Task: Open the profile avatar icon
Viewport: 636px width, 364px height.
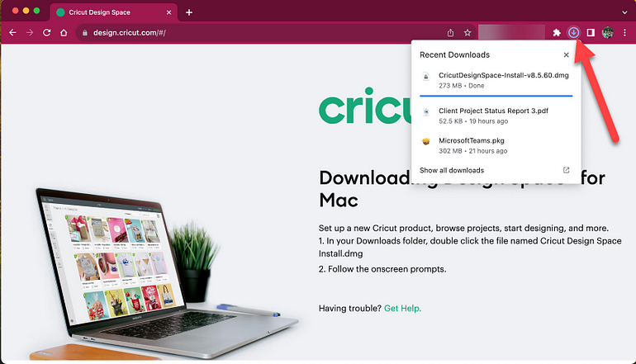Action: (x=607, y=32)
